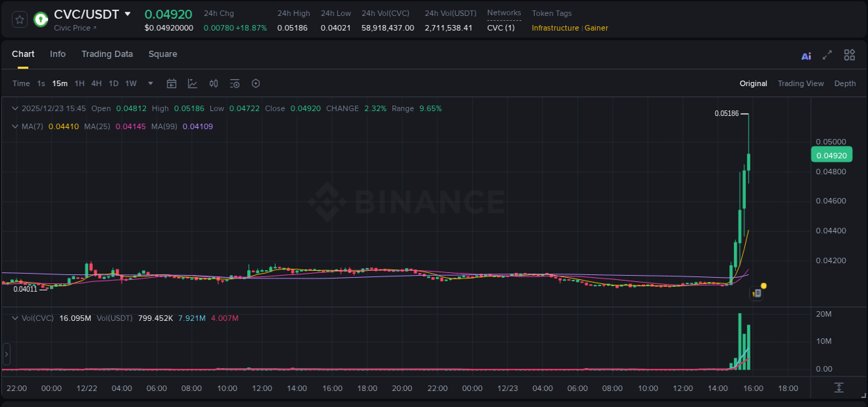868x407 pixels.
Task: Expand the chart to fullscreen
Action: tap(826, 55)
